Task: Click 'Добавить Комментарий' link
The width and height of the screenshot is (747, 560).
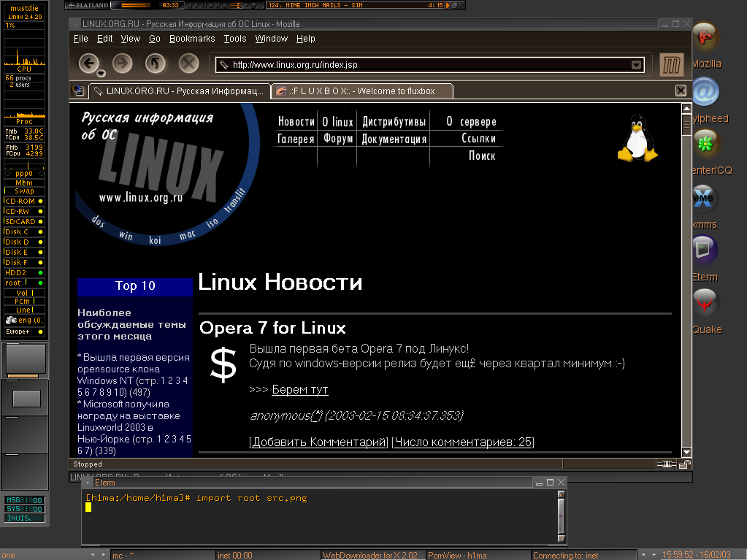Action: (x=318, y=442)
